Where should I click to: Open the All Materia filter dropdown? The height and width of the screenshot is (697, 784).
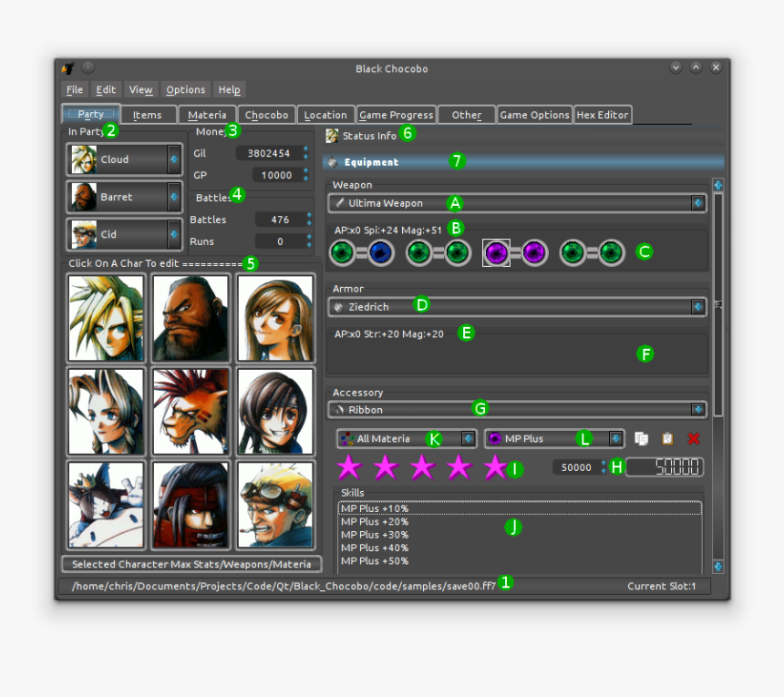click(x=407, y=438)
